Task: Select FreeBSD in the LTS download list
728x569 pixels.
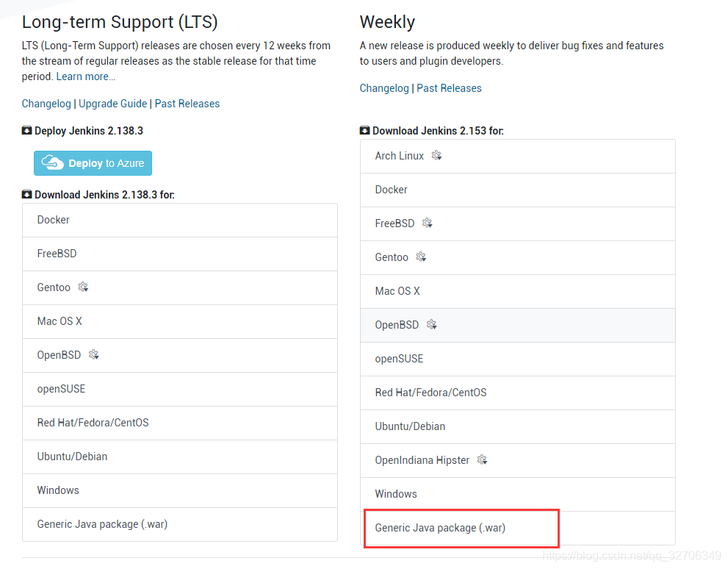Action: point(180,254)
